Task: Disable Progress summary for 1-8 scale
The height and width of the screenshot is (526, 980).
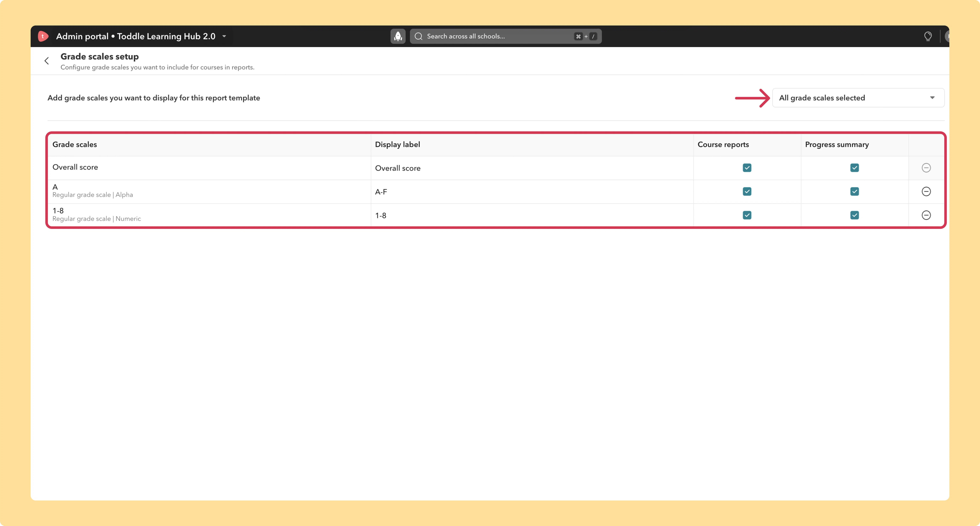Action: click(x=854, y=215)
